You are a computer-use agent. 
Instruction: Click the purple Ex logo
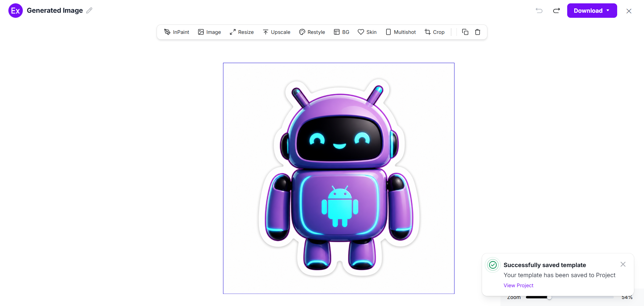(x=15, y=11)
